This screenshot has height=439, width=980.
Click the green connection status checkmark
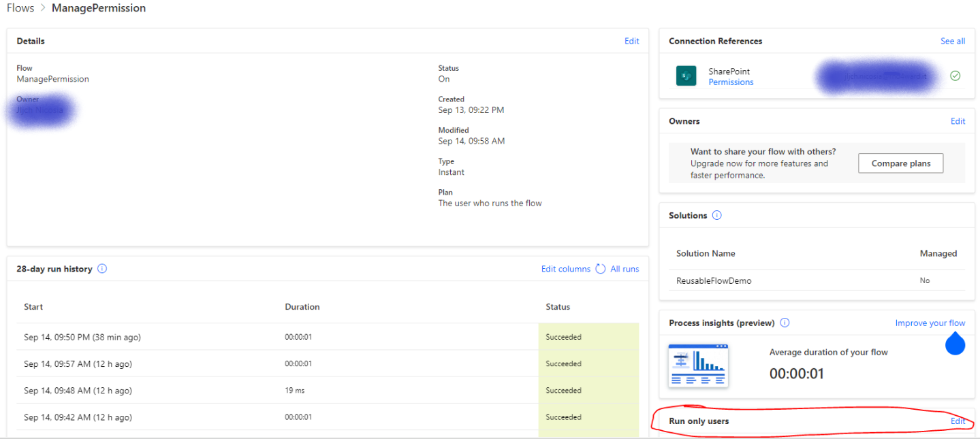(955, 76)
